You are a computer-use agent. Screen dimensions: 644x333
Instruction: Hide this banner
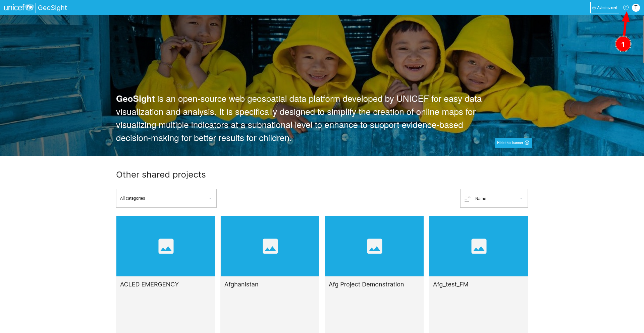[513, 143]
